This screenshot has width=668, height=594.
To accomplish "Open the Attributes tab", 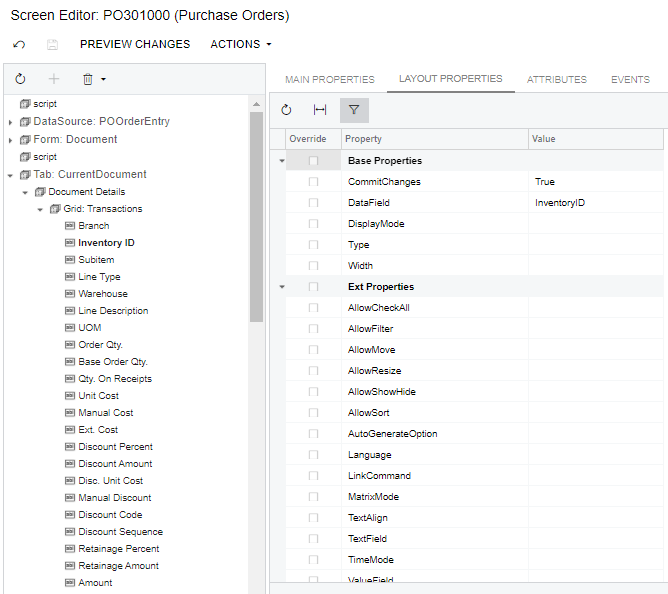I will 557,80.
